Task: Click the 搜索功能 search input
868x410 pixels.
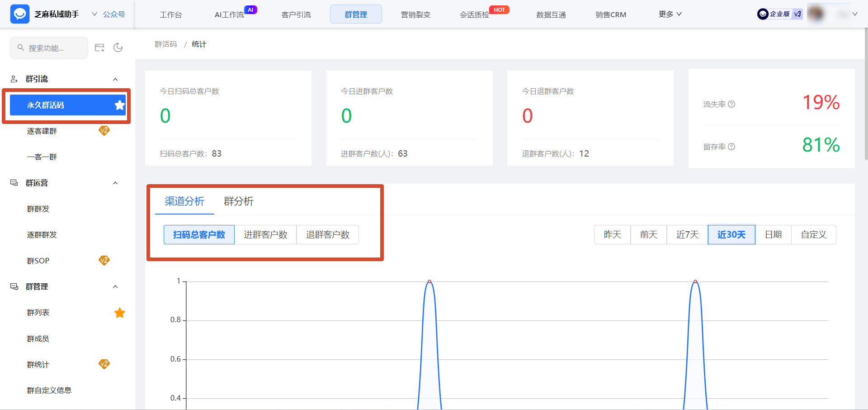Action: click(49, 48)
